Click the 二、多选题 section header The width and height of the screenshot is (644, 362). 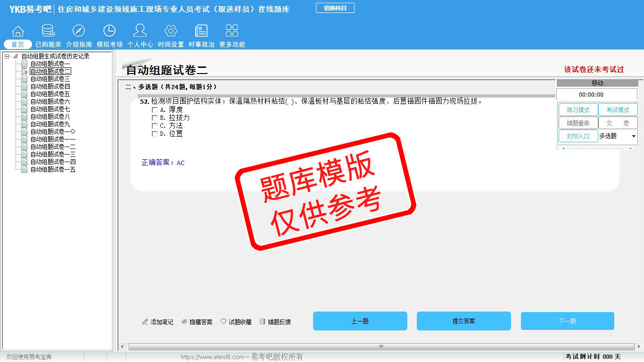171,87
